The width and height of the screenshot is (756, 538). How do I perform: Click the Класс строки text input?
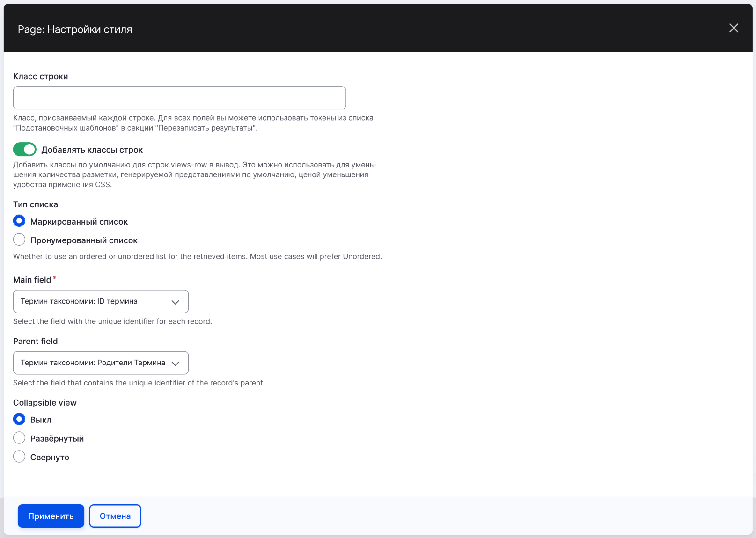(179, 98)
